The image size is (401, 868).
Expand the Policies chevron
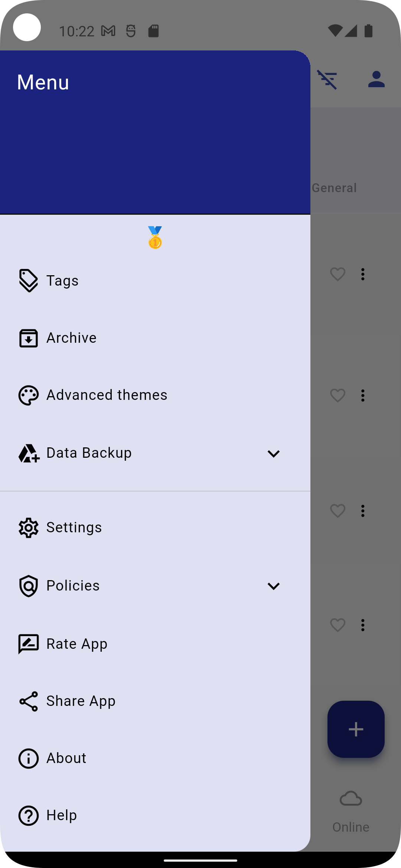click(274, 586)
